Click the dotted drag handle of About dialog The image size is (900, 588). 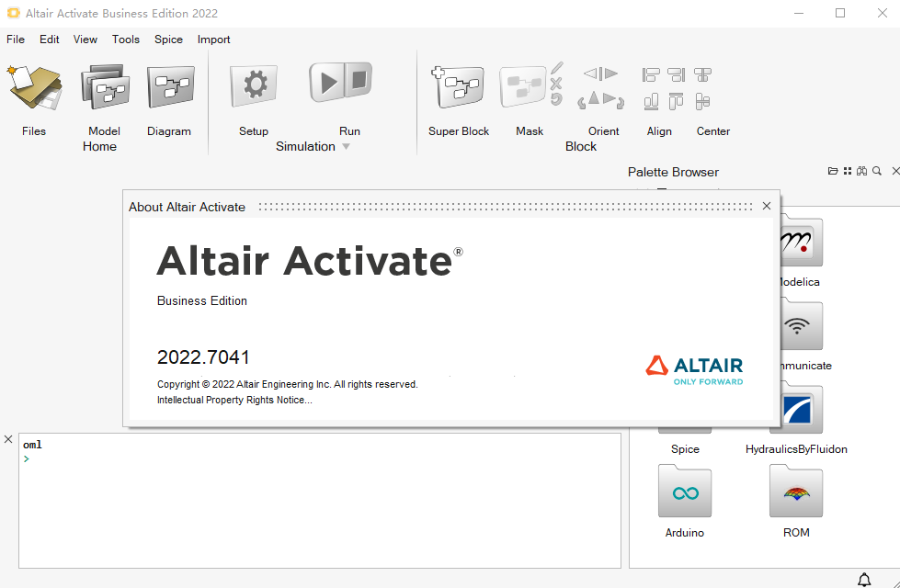506,207
